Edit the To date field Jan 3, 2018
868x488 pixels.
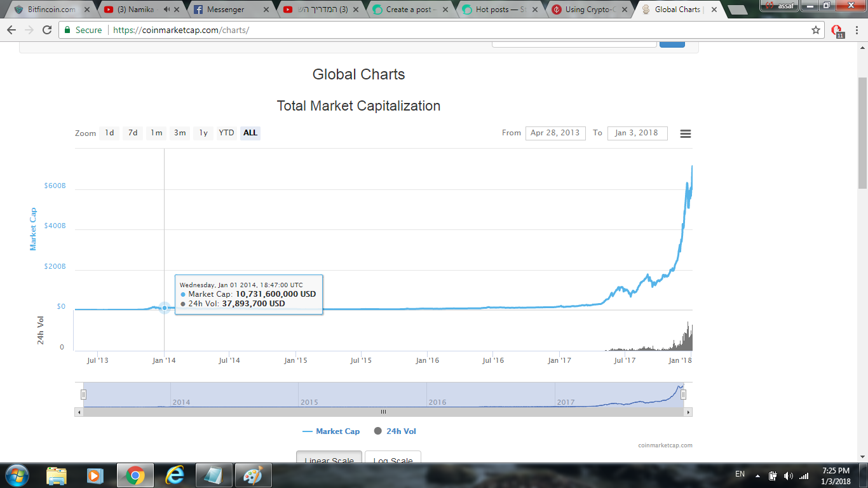coord(637,133)
